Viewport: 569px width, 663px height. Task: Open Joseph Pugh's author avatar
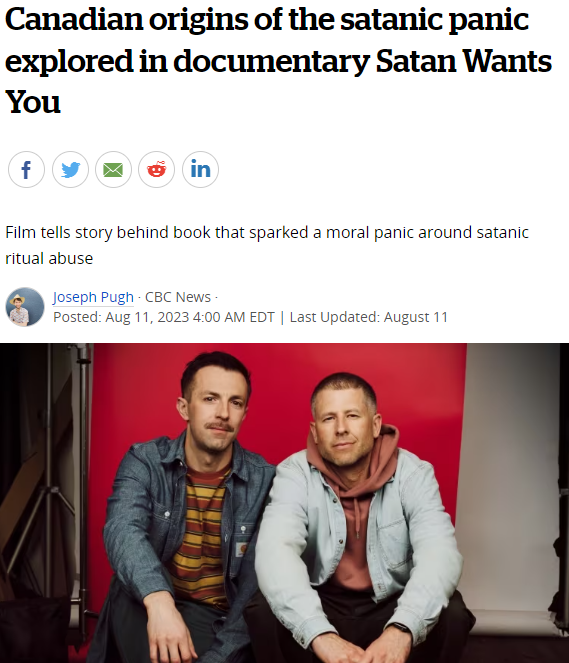[x=25, y=307]
